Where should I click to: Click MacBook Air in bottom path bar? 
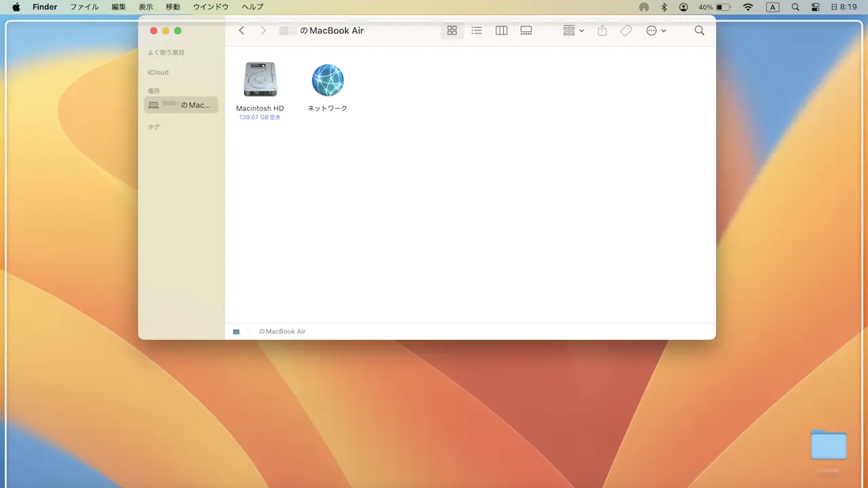[x=281, y=331]
